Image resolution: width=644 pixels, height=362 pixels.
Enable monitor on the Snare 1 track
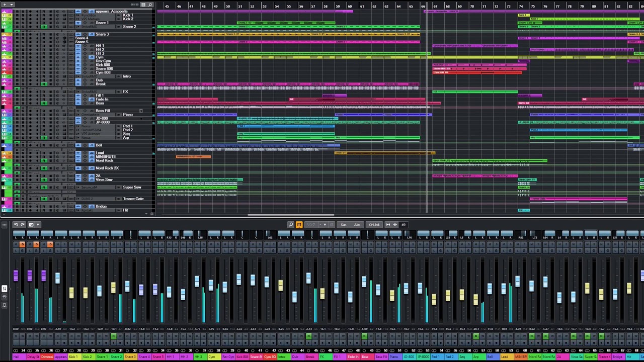[x=37, y=23]
